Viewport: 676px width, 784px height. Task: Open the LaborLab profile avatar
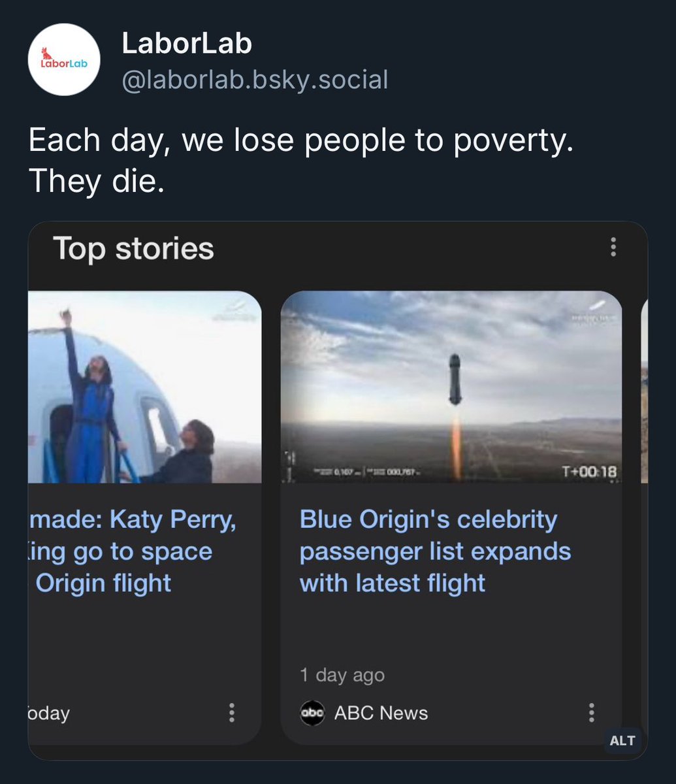(63, 59)
